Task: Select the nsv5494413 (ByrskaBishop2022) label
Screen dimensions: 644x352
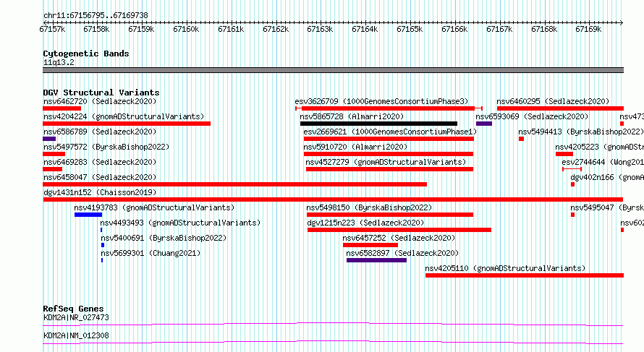Action: pos(581,132)
